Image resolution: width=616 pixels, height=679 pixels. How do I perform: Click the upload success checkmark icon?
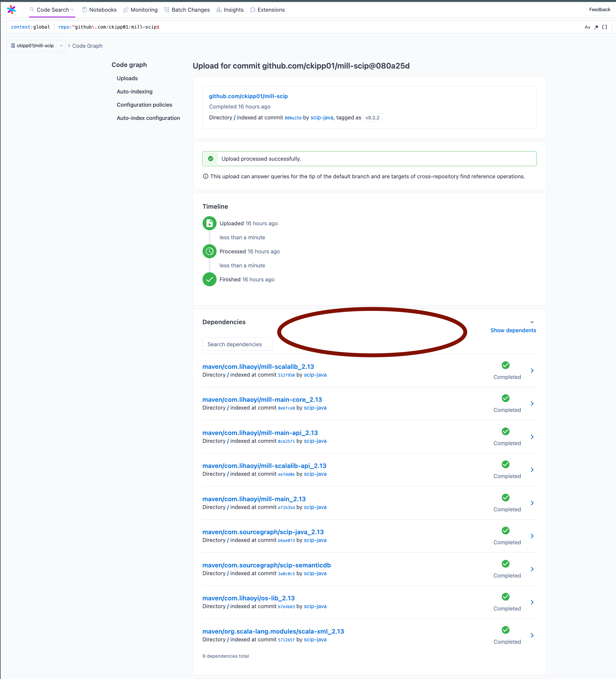tap(211, 159)
